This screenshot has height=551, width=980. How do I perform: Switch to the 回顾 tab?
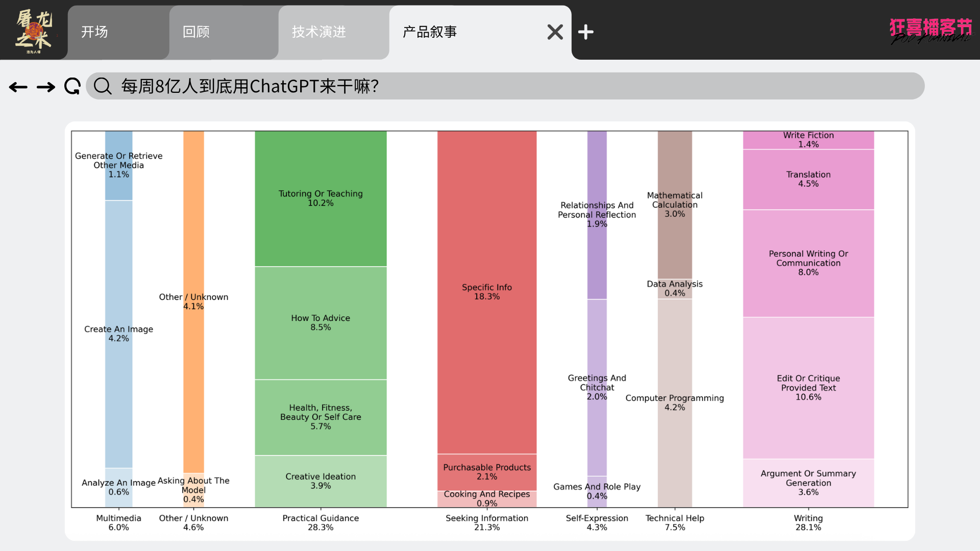point(197,32)
